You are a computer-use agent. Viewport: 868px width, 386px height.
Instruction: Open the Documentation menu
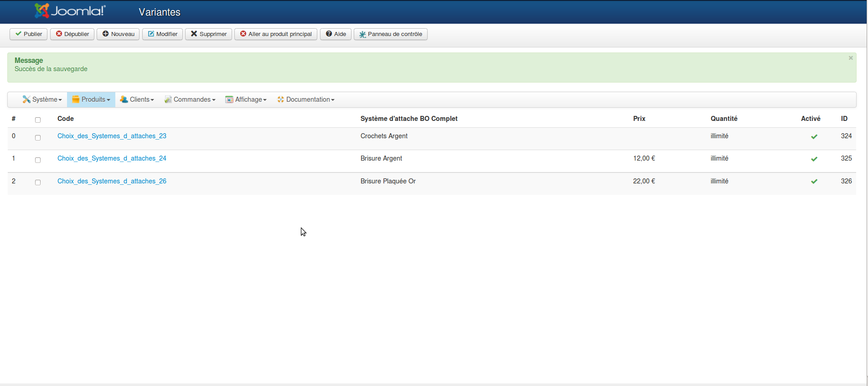coord(306,99)
